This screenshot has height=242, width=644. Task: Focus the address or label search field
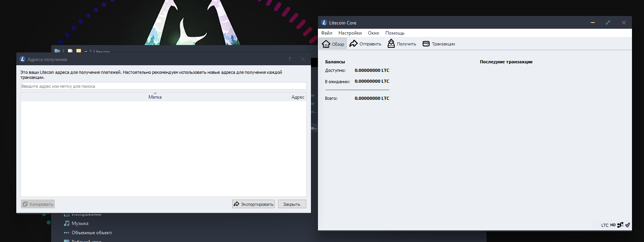click(164, 86)
